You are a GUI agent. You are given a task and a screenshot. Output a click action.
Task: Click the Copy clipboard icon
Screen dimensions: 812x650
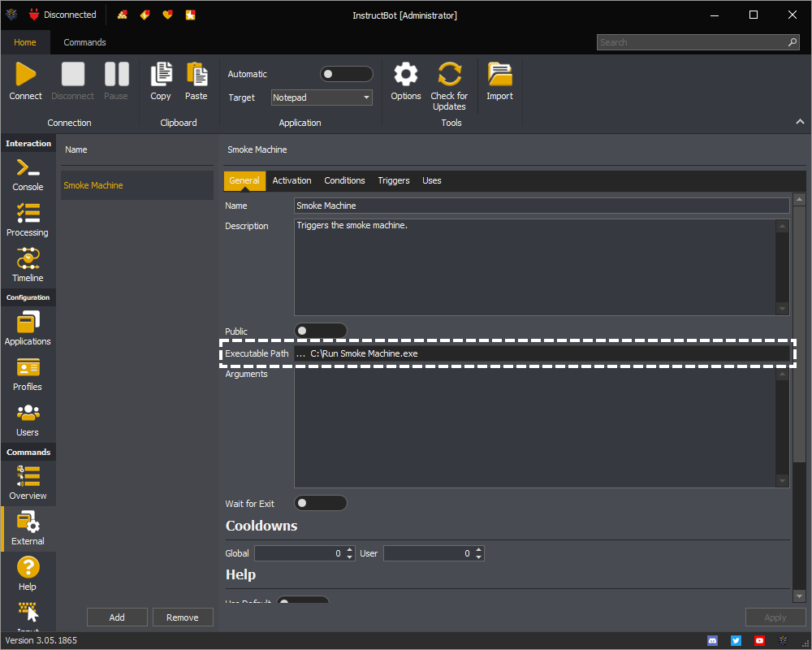coord(161,74)
